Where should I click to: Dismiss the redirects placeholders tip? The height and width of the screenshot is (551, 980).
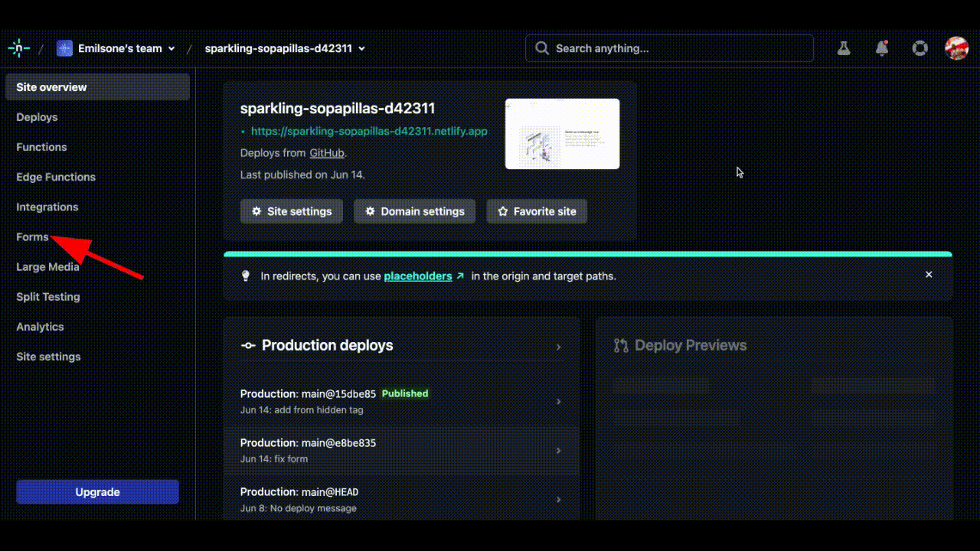pyautogui.click(x=929, y=275)
